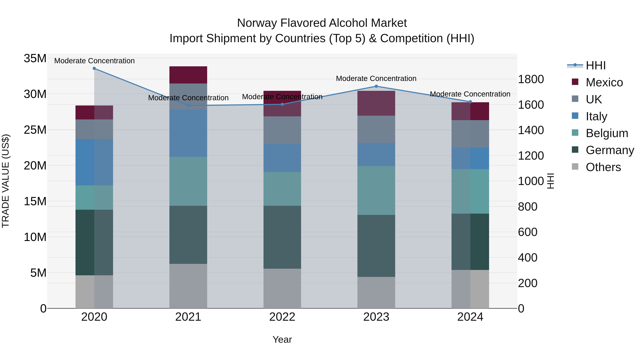Image resolution: width=644 pixels, height=362 pixels.
Task: Select the 2024 Germany bar segment
Action: tap(470, 242)
